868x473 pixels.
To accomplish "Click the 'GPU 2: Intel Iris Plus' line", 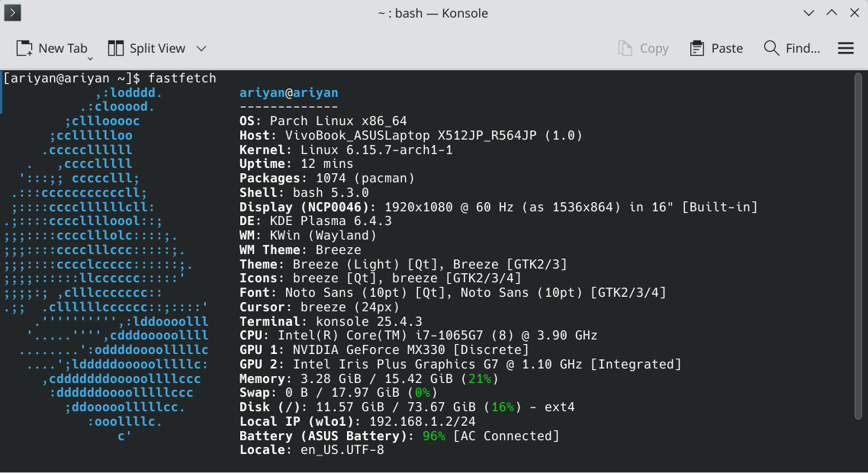I will (460, 365).
